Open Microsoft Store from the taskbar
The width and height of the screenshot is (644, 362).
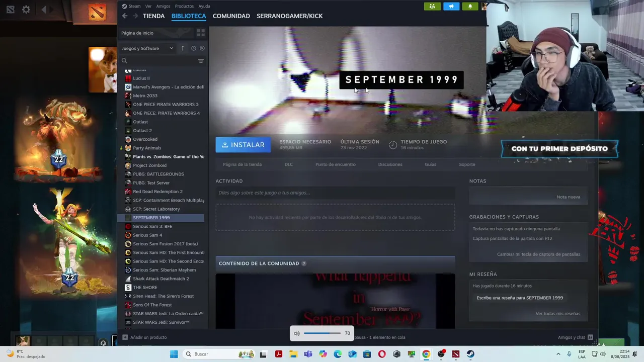pos(367,354)
